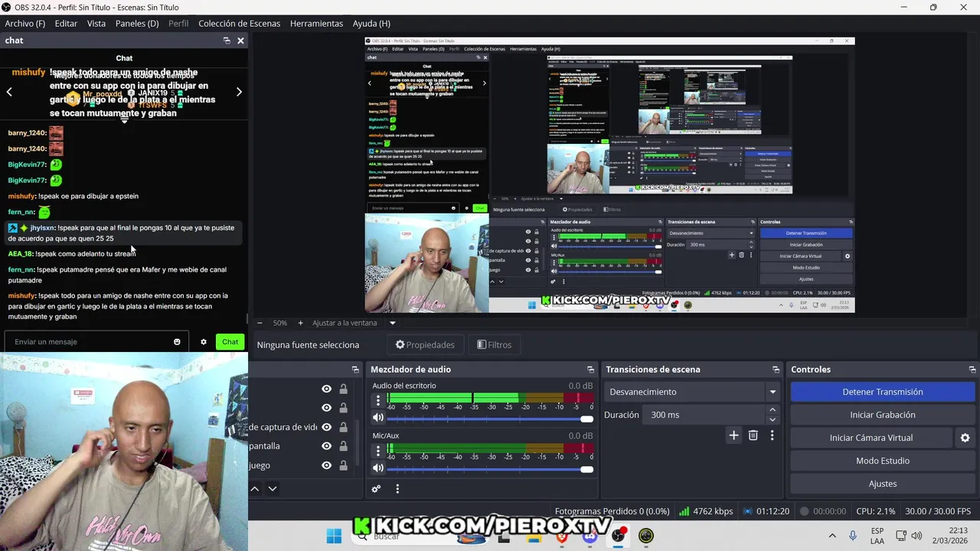Lock the pantalla source
This screenshot has height=551, width=980.
[x=343, y=446]
